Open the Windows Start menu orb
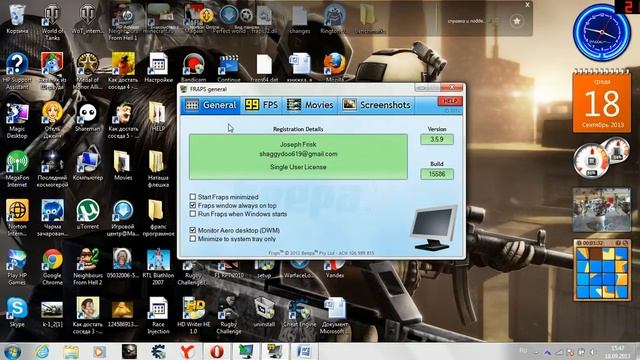This screenshot has height=360, width=640. click(13, 352)
